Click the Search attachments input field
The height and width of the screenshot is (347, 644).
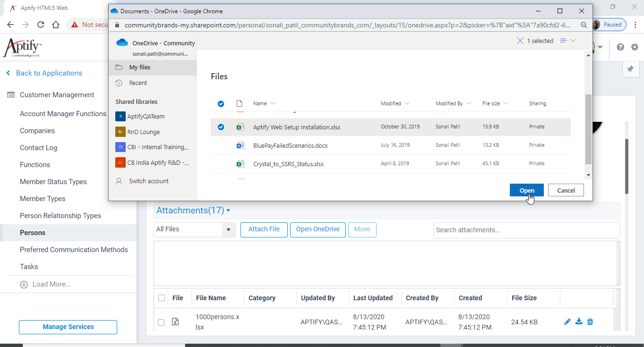click(x=527, y=230)
